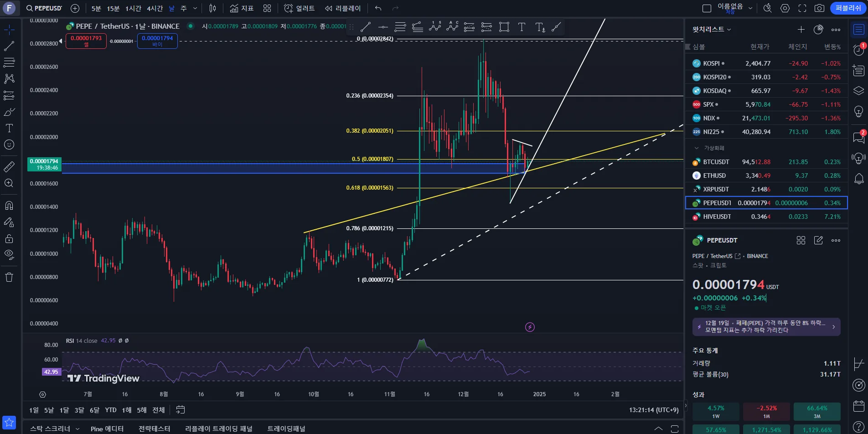Open 스탁 스크리너 dropdown arrow

click(77, 429)
